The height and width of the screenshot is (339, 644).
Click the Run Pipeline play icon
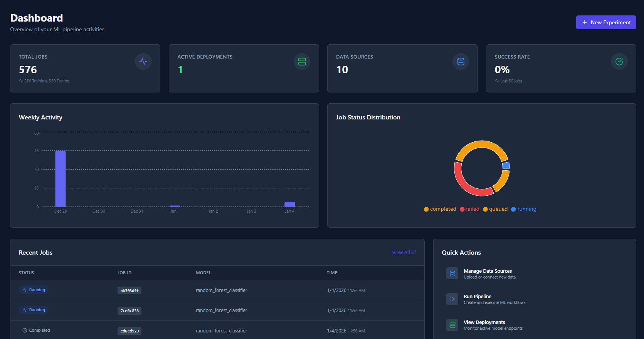[452, 299]
